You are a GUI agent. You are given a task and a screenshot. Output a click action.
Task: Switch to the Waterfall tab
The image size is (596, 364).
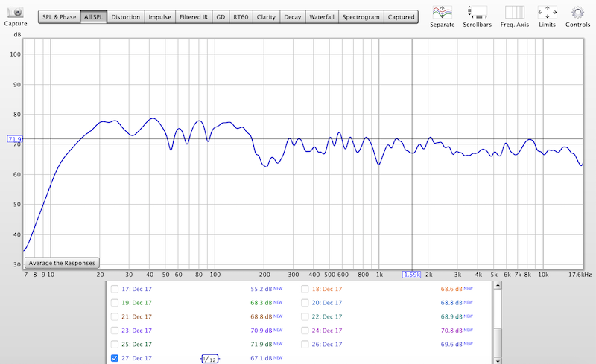click(x=322, y=17)
